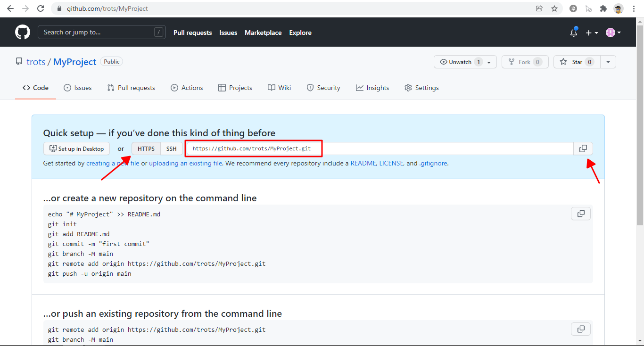Click the .gitignore link

433,163
